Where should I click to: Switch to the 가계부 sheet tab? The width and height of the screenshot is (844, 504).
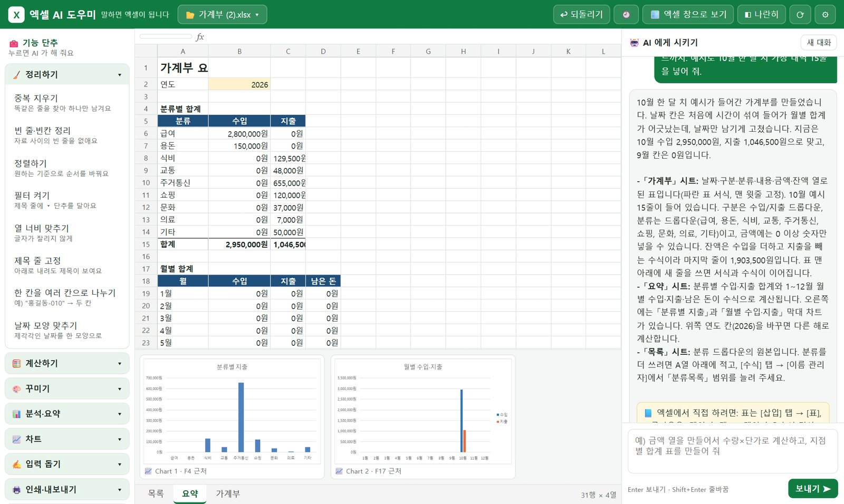[x=228, y=493]
